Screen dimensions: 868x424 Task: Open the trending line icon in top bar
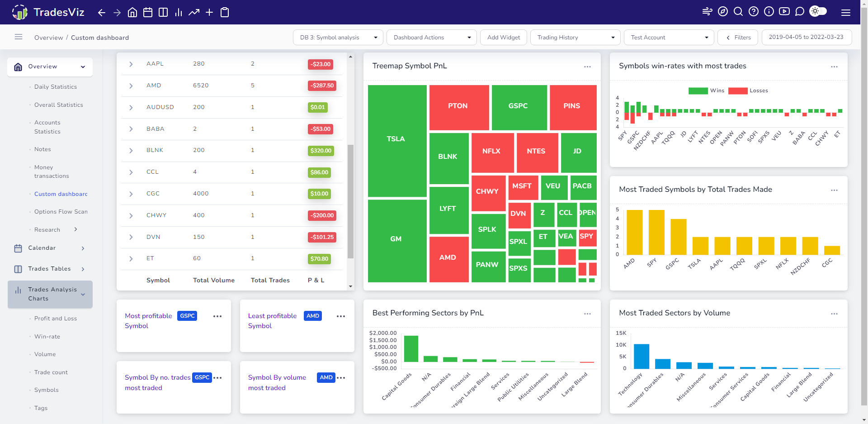pyautogui.click(x=194, y=13)
